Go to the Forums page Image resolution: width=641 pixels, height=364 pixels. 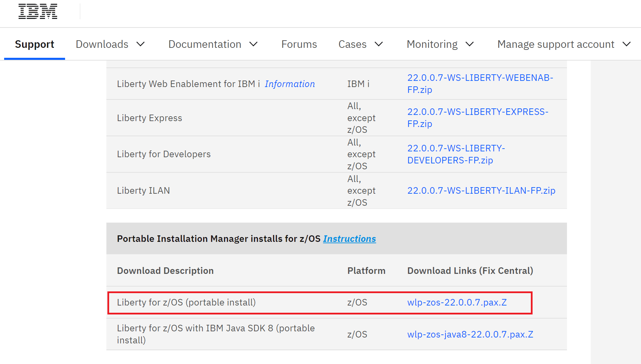[x=299, y=44]
